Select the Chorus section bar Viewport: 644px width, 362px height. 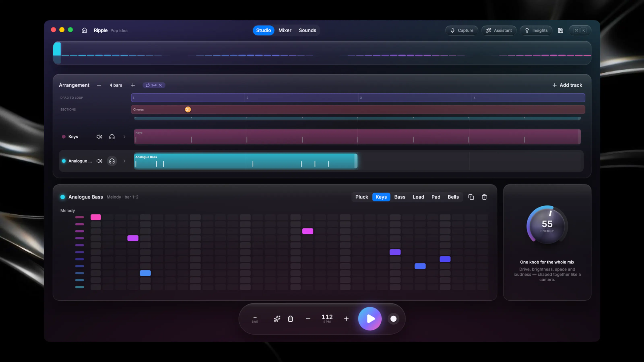tap(358, 109)
